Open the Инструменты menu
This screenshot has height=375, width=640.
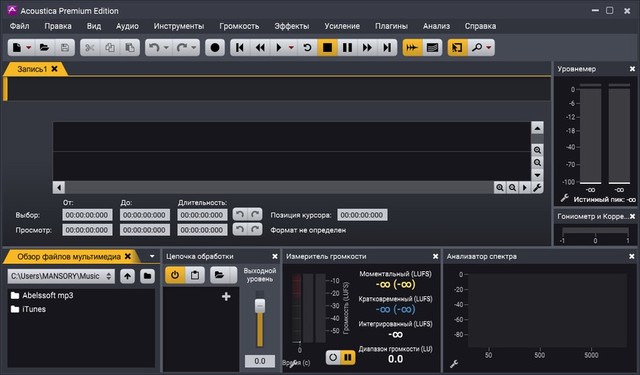[179, 26]
